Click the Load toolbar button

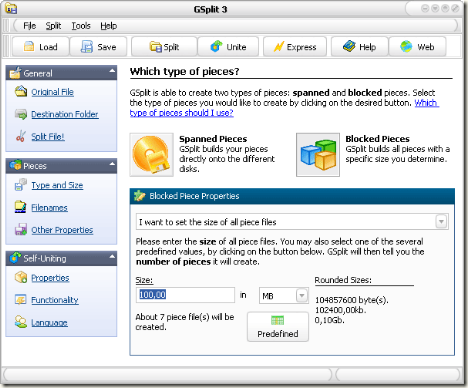click(x=41, y=47)
